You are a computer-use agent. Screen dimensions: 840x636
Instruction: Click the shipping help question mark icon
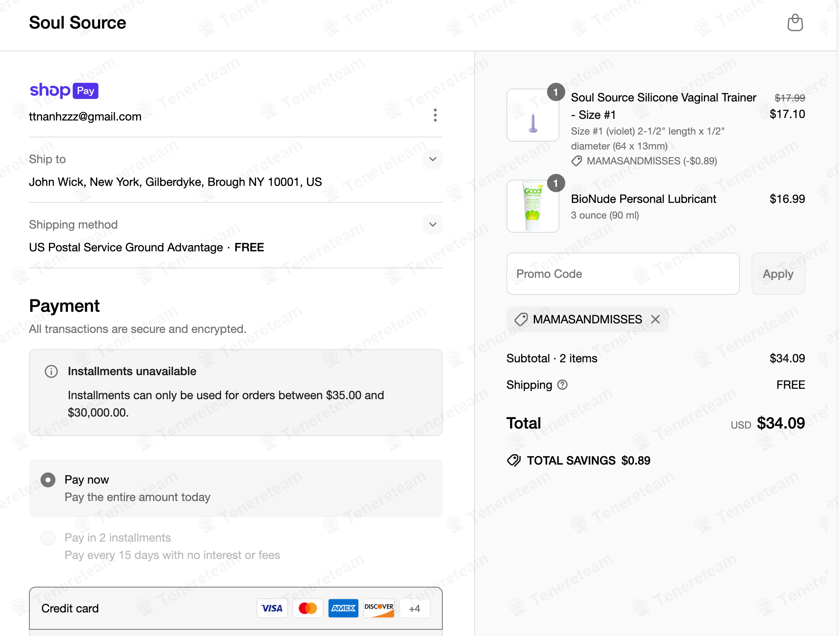coord(562,385)
